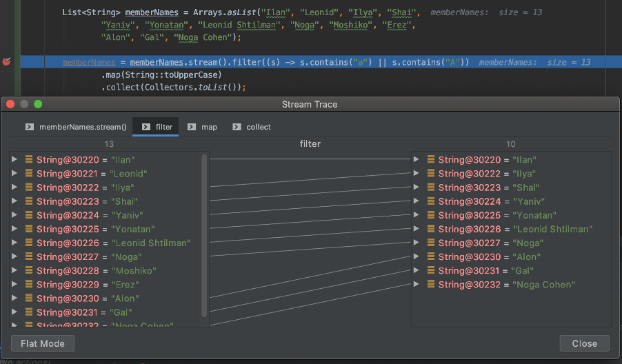Expand the "Leonid" string node

point(15,174)
